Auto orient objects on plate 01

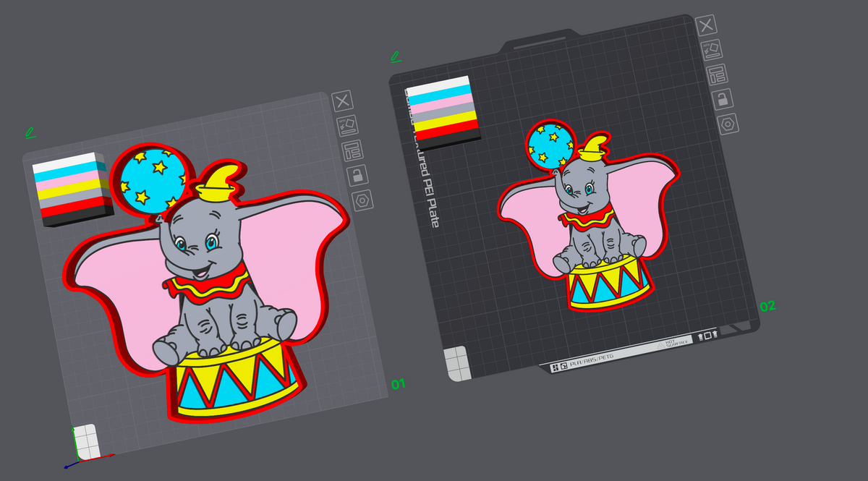point(347,126)
